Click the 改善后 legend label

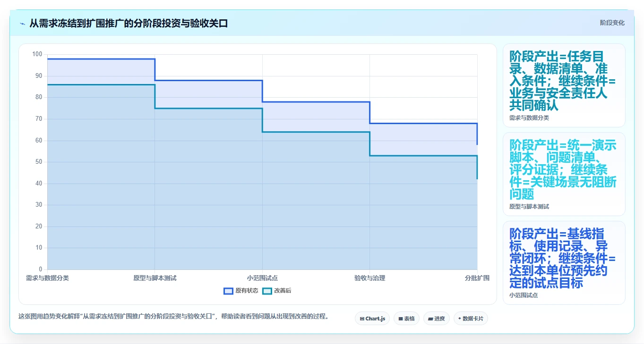point(283,291)
